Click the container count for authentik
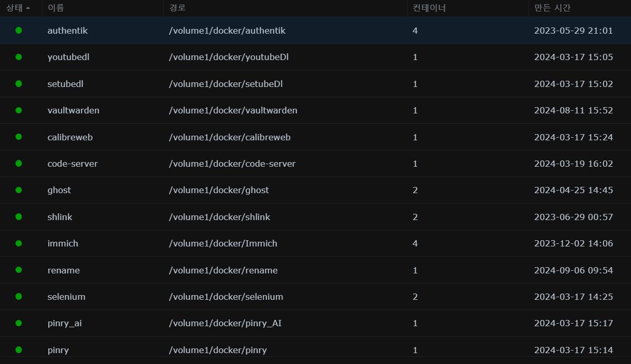631x364 pixels. pos(415,31)
